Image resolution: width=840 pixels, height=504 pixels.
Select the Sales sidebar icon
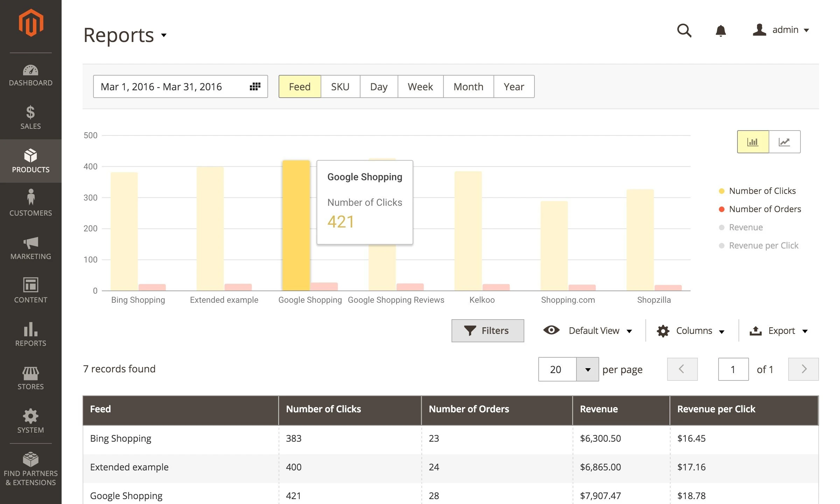pos(30,118)
